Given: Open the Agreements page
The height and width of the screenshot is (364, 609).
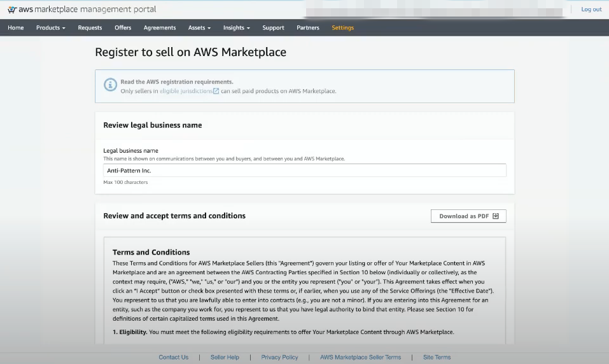Looking at the screenshot, I should pos(160,27).
